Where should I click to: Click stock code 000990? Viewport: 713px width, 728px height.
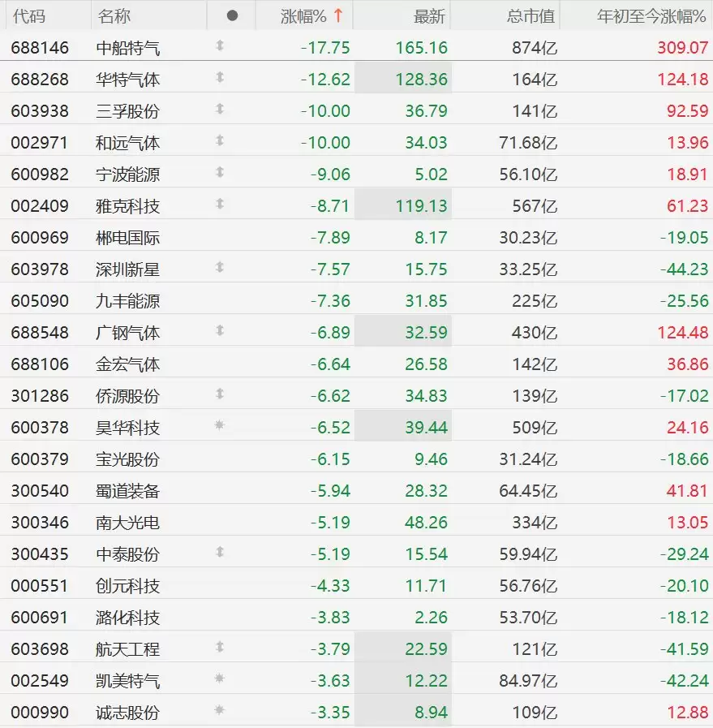40,713
